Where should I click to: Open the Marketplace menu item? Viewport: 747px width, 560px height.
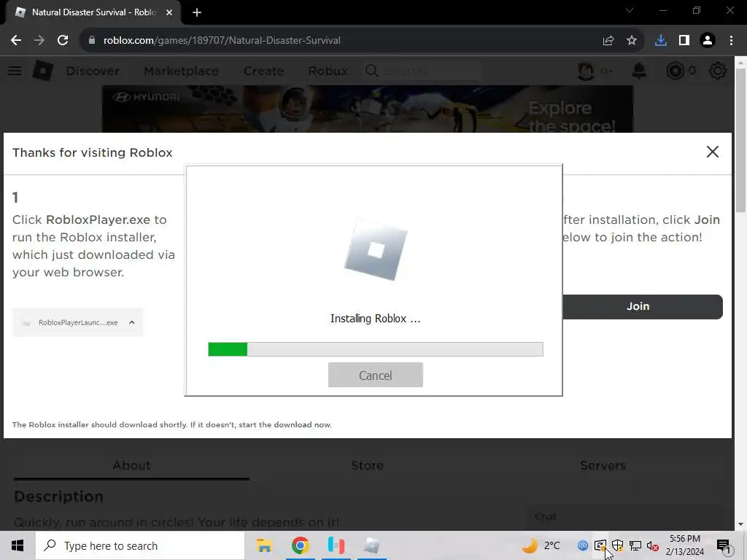(181, 71)
